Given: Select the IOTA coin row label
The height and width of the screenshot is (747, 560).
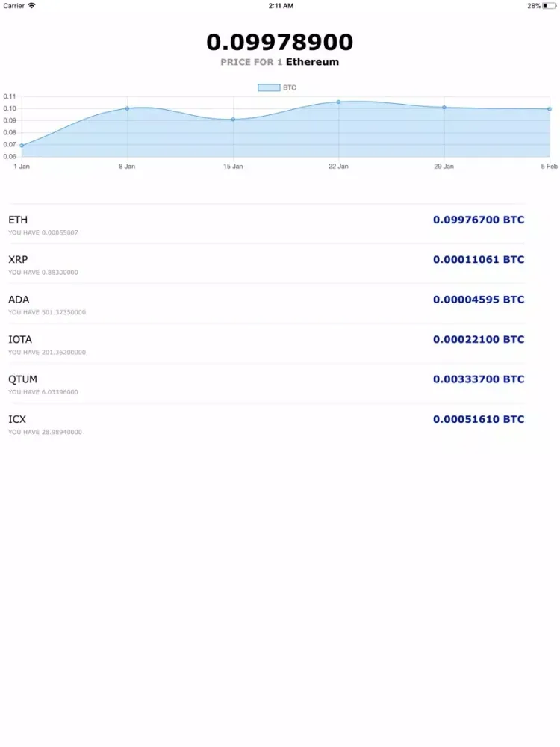Looking at the screenshot, I should tap(20, 340).
